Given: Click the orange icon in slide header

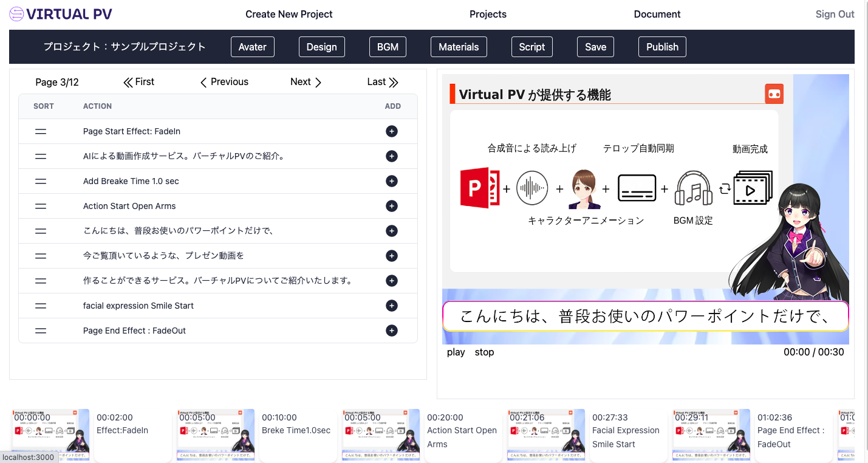Looking at the screenshot, I should 774,94.
